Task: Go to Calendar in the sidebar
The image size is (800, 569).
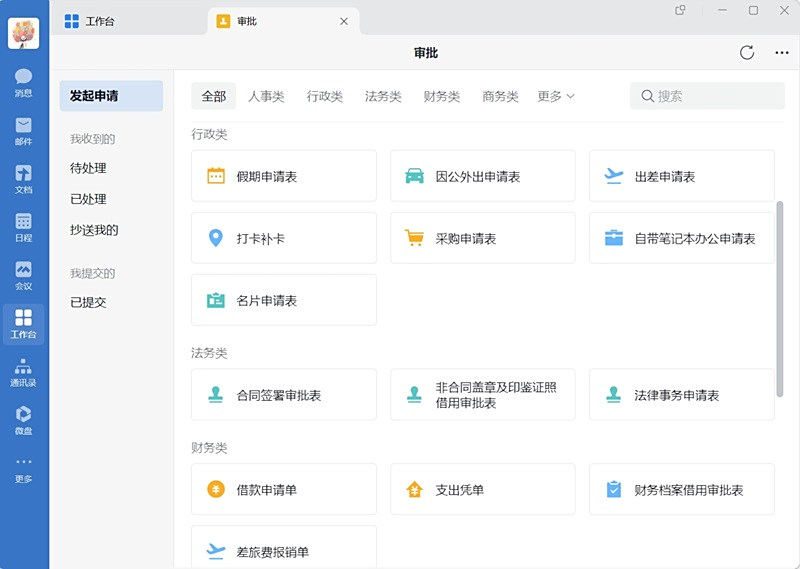Action: point(23,226)
